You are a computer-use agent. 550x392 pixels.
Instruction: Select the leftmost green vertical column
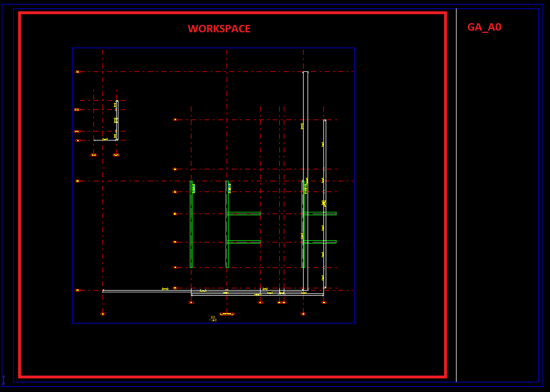coord(191,227)
